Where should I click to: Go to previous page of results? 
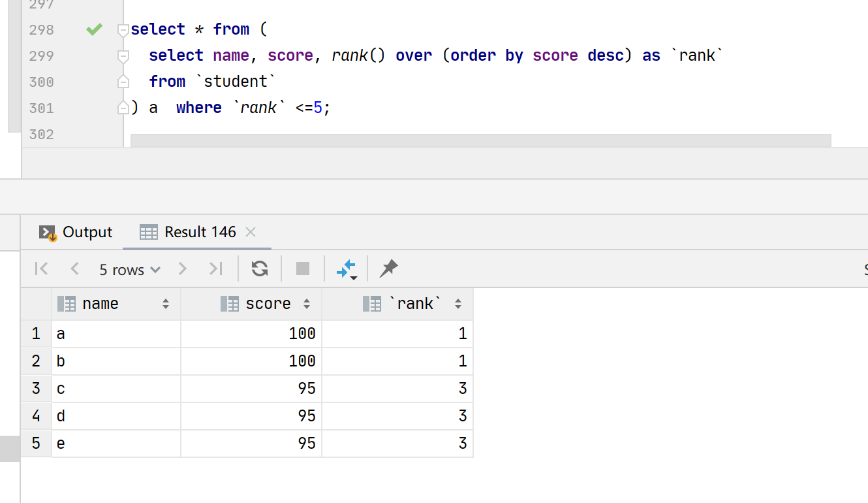pos(74,268)
